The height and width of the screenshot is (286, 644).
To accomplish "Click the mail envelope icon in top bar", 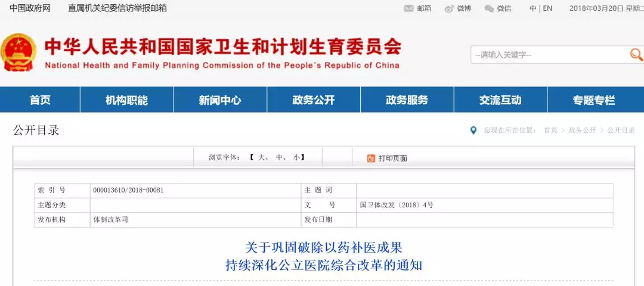I will coord(408,8).
